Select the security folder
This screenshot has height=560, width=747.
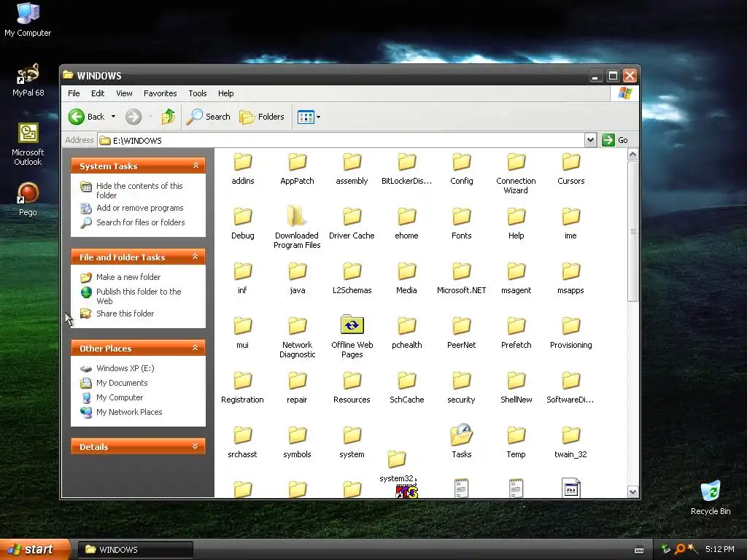point(462,388)
